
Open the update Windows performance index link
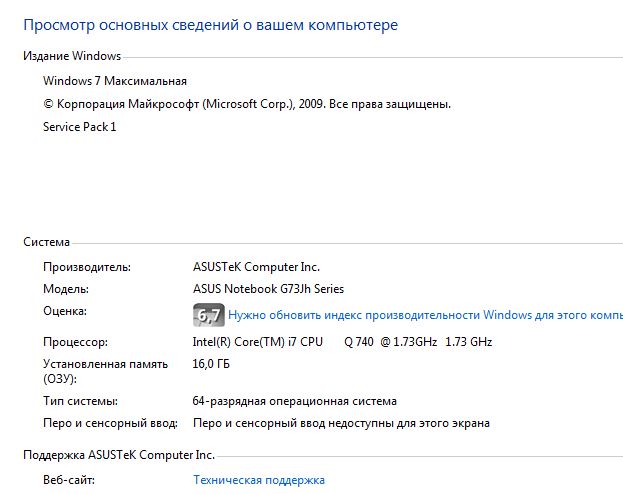[426, 315]
